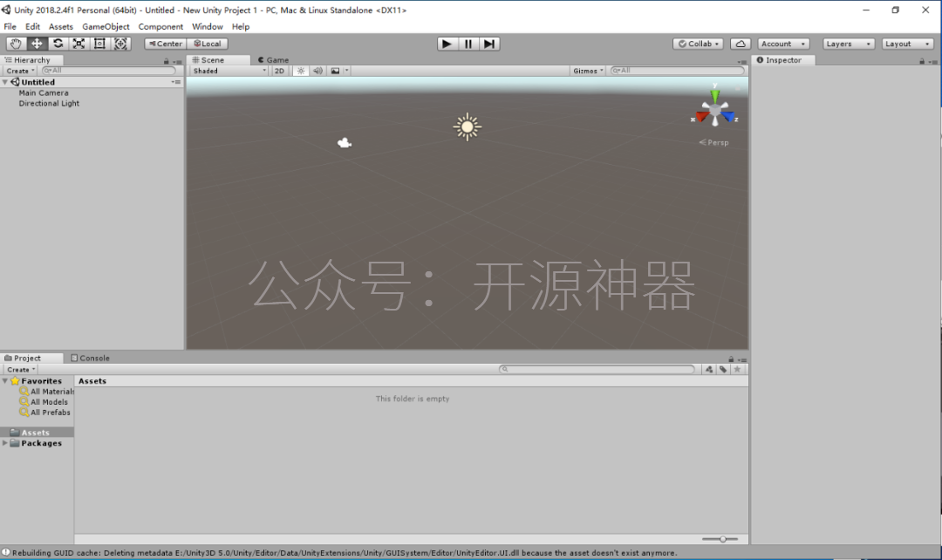Screen dimensions: 942x560
Task: Toggle scene lighting button
Action: coord(301,71)
